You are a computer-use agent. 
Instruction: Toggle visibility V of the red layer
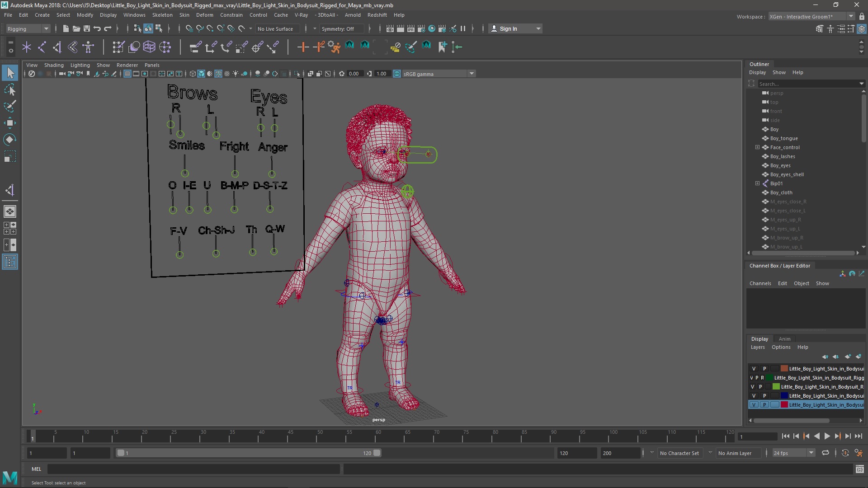[754, 405]
